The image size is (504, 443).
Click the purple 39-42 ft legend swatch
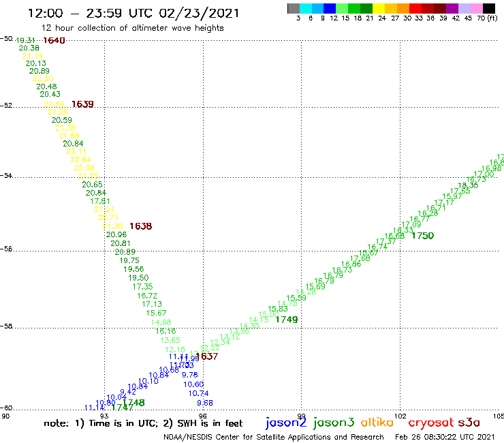[x=452, y=8]
